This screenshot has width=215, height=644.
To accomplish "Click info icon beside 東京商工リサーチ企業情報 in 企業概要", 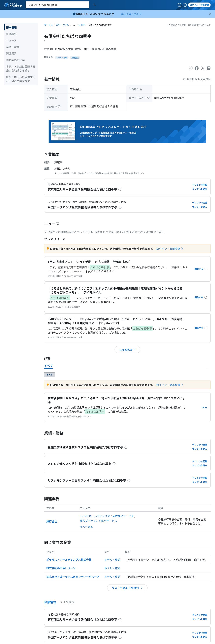I will pos(120,189).
